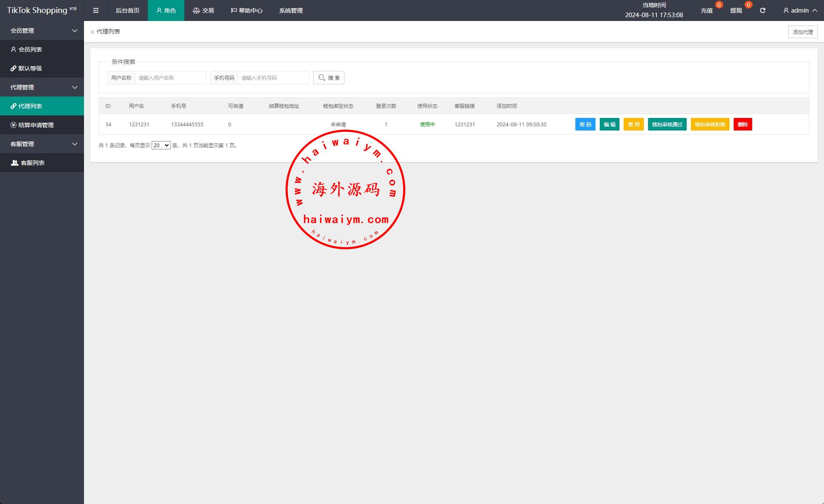Screen dimensions: 824x504
Task: Open 会员列表 from the sidebar
Action: click(30, 50)
